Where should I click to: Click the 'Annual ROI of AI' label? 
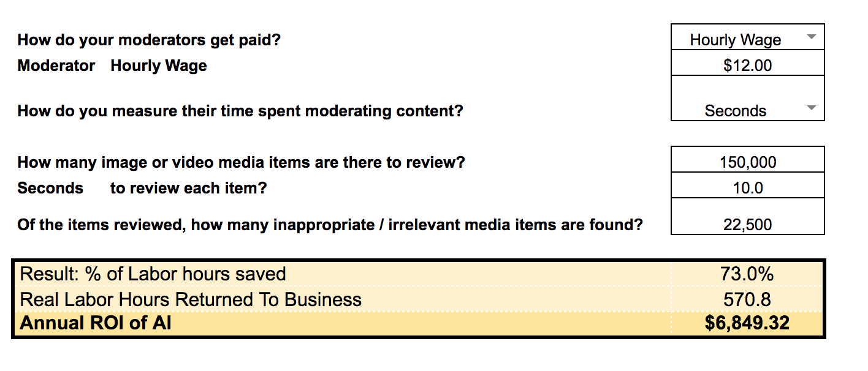(x=96, y=323)
